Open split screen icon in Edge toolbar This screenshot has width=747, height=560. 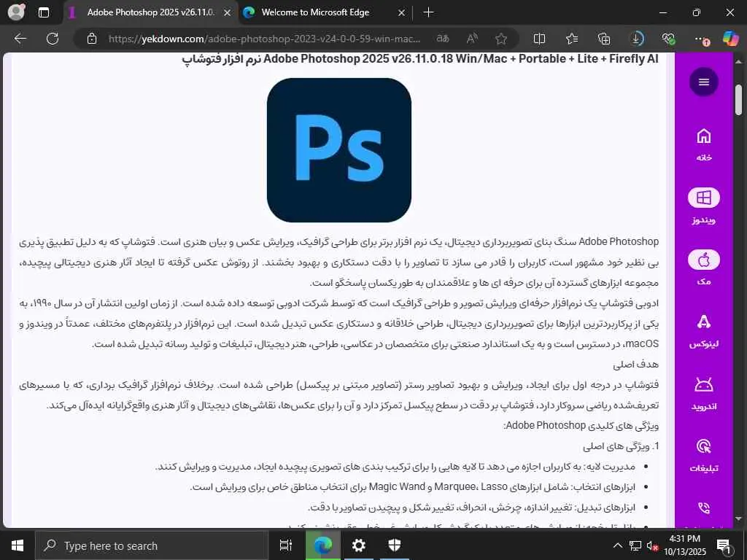[x=539, y=39]
